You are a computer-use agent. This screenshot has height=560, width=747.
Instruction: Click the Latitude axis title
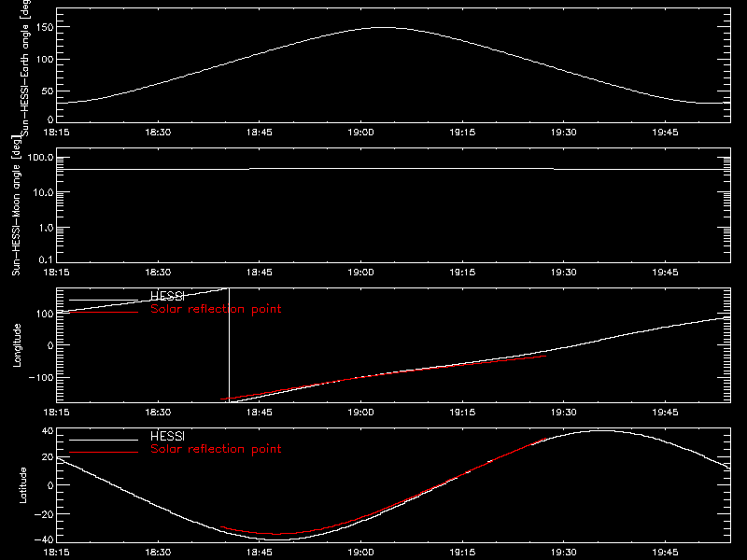click(22, 485)
